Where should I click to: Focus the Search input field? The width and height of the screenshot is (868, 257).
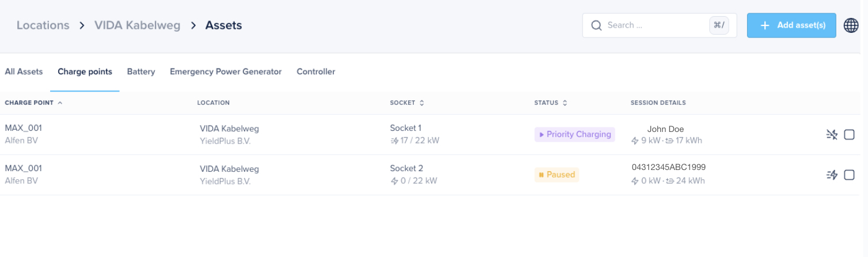point(656,25)
